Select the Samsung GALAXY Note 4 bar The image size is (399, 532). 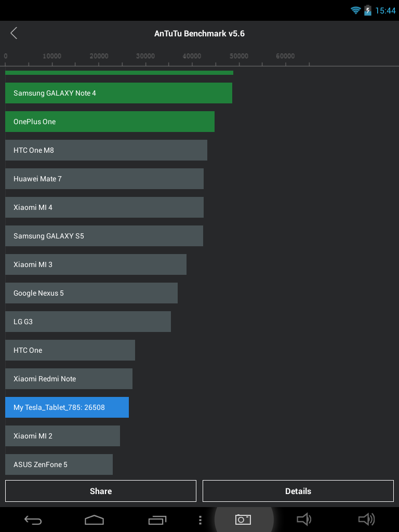coord(118,93)
